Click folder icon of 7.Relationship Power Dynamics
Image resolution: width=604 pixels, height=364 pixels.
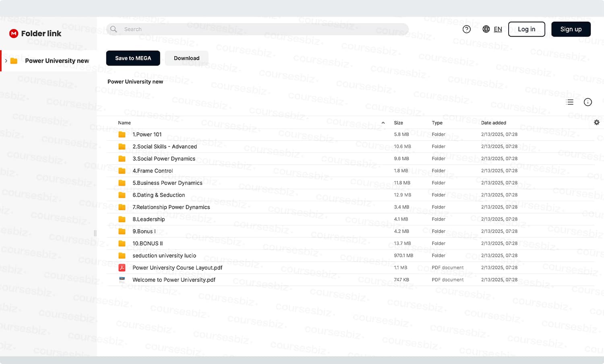[x=122, y=207]
